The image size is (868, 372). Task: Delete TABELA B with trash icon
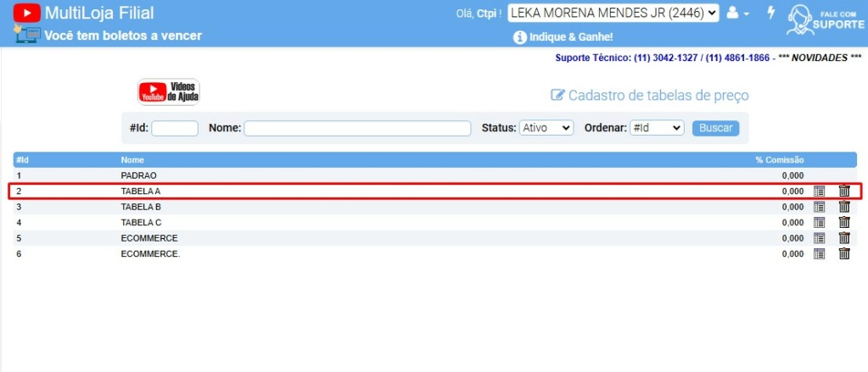tap(844, 206)
